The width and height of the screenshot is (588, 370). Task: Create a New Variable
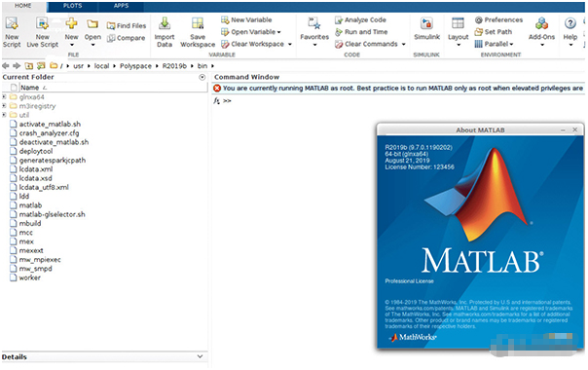(246, 19)
